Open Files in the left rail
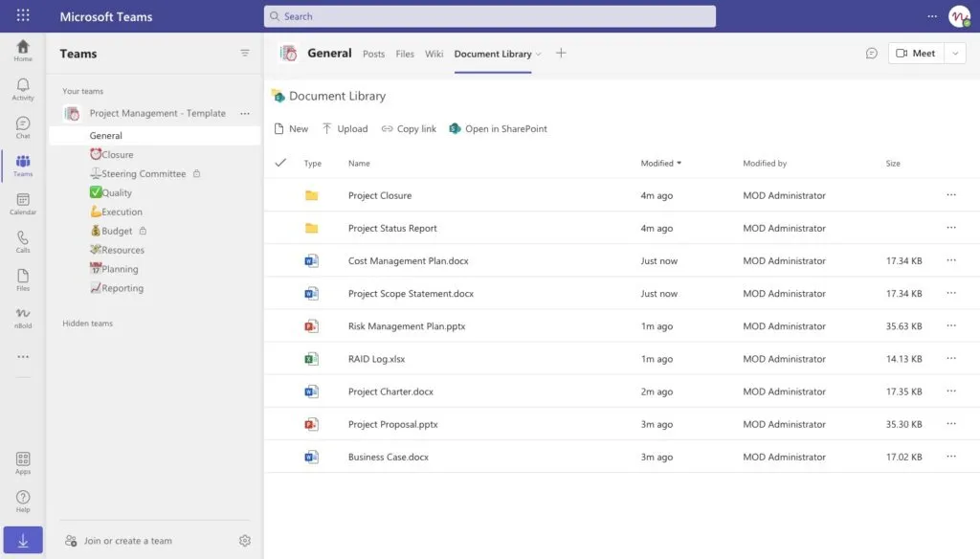The image size is (980, 559). coord(23,280)
